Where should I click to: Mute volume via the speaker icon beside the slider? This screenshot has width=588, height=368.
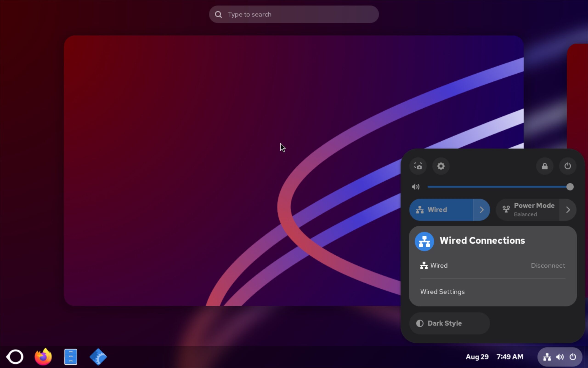coord(416,187)
